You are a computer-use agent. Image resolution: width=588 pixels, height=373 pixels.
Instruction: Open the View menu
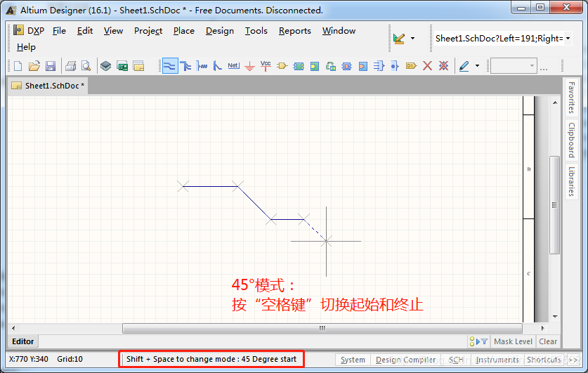coord(113,31)
